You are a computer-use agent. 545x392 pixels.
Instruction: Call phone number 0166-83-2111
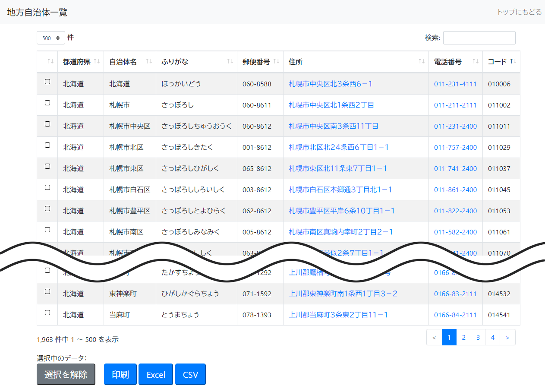click(455, 294)
